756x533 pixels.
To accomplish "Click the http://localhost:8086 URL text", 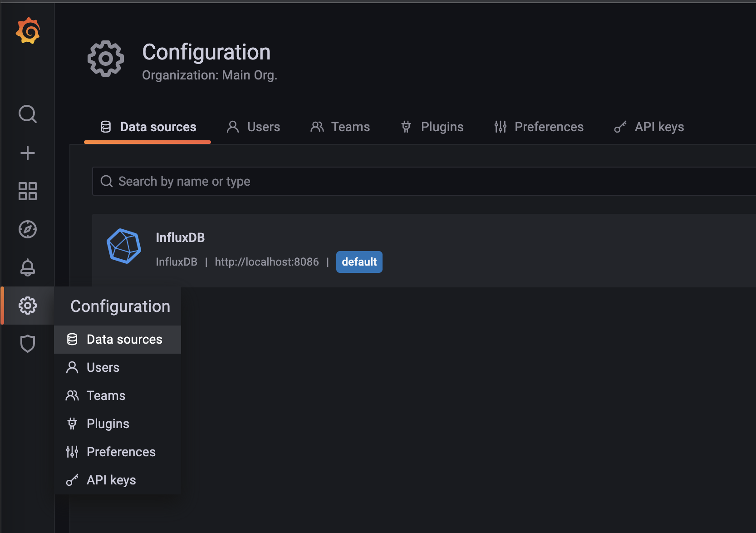I will tap(267, 262).
